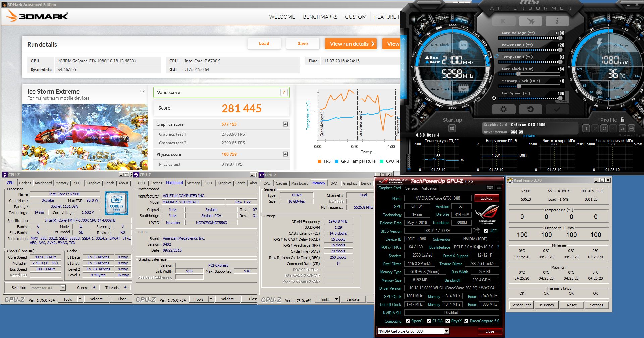Expand the Graphics score section in 3DMark

point(285,124)
